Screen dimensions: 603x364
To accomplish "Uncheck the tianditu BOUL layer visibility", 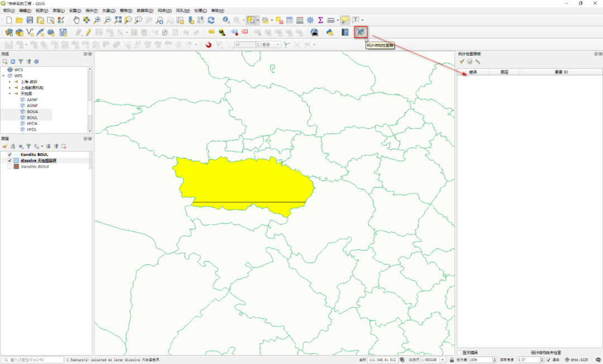I will click(9, 155).
